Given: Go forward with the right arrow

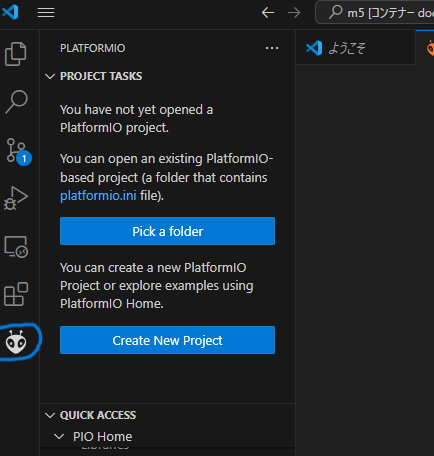Looking at the screenshot, I should 294,13.
